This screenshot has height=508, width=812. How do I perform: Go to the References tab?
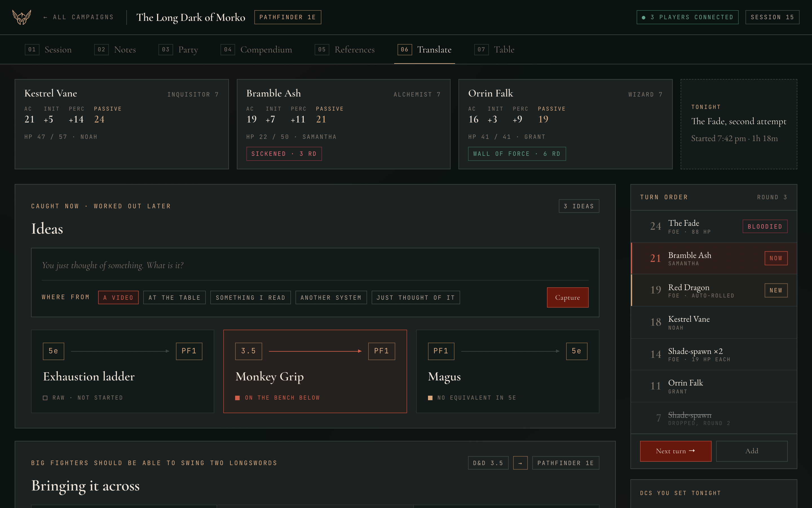345,50
